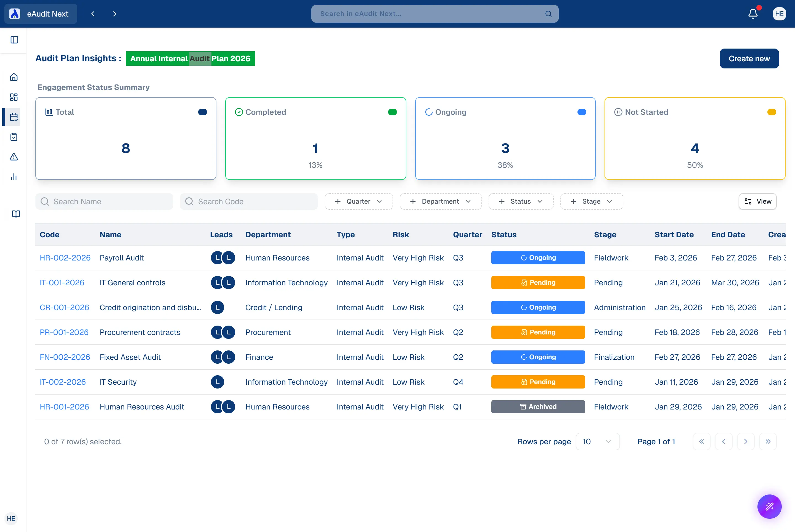Open the View options button
Viewport: 795px width, 532px height.
(x=757, y=201)
